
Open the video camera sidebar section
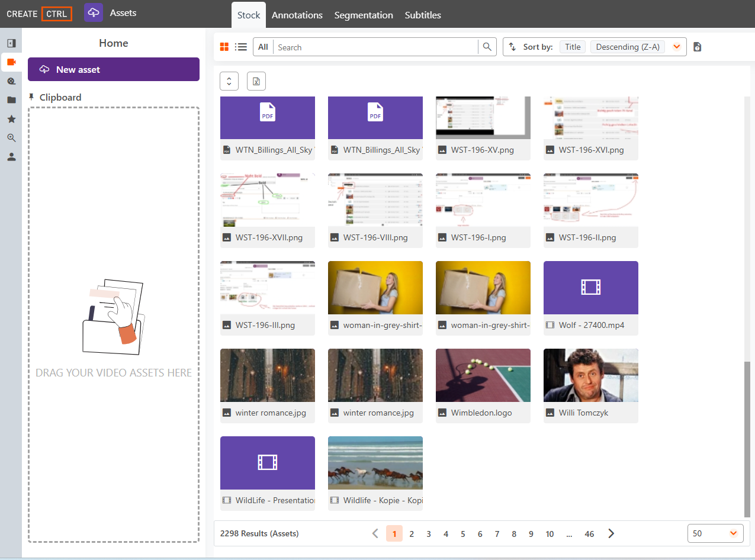tap(11, 62)
